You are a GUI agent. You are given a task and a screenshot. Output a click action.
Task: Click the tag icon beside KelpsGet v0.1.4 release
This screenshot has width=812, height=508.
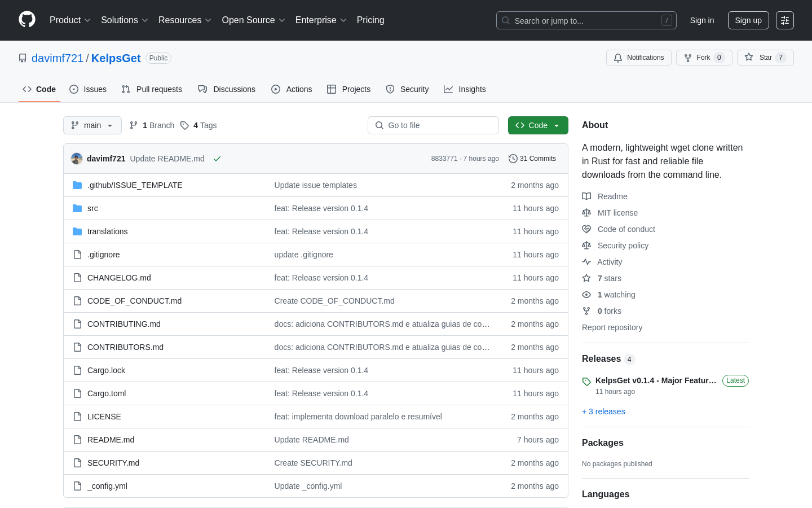[586, 382]
